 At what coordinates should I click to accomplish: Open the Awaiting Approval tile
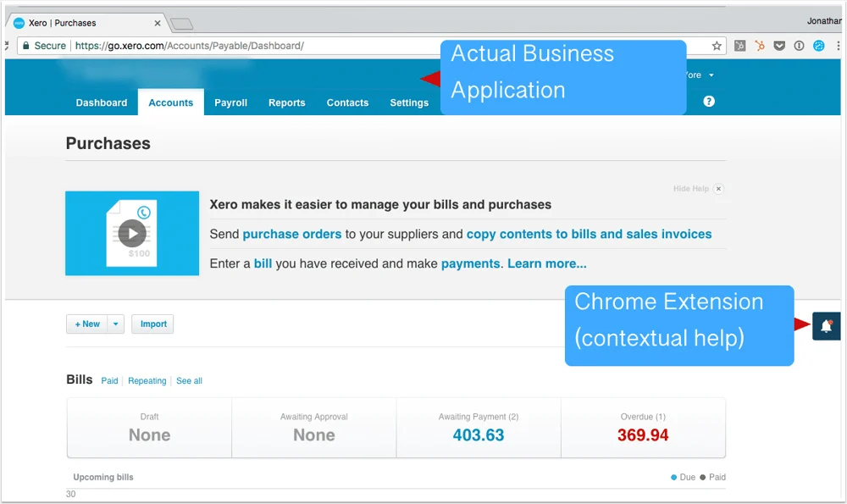pos(314,428)
